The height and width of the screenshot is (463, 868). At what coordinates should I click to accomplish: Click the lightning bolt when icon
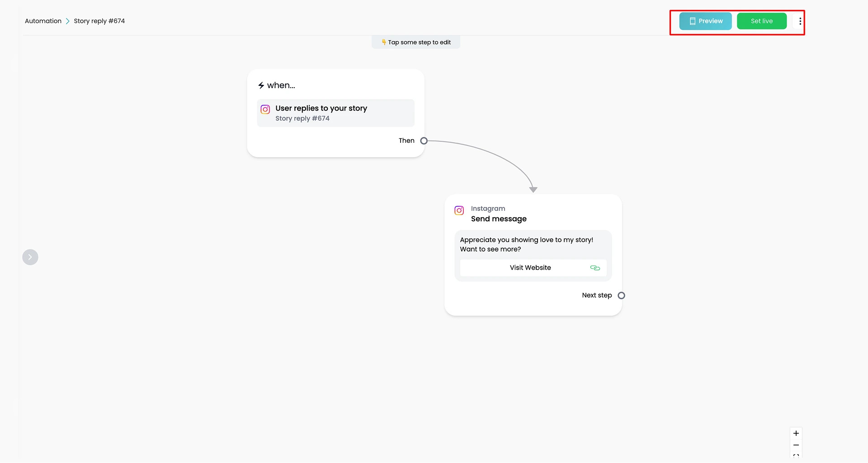261,85
